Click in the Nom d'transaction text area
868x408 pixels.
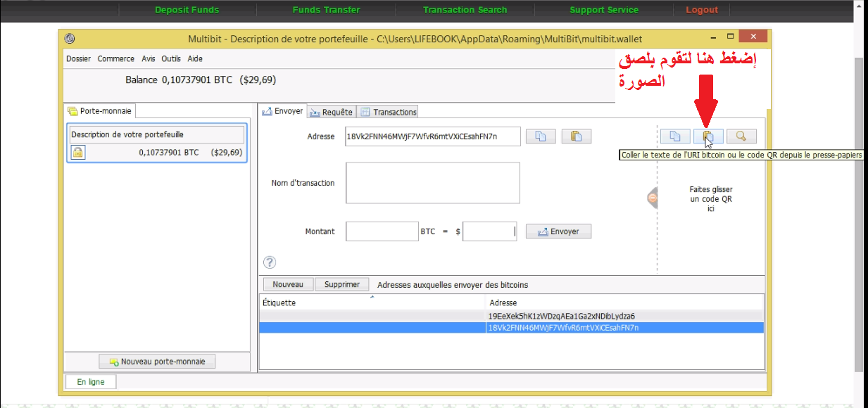pyautogui.click(x=433, y=183)
